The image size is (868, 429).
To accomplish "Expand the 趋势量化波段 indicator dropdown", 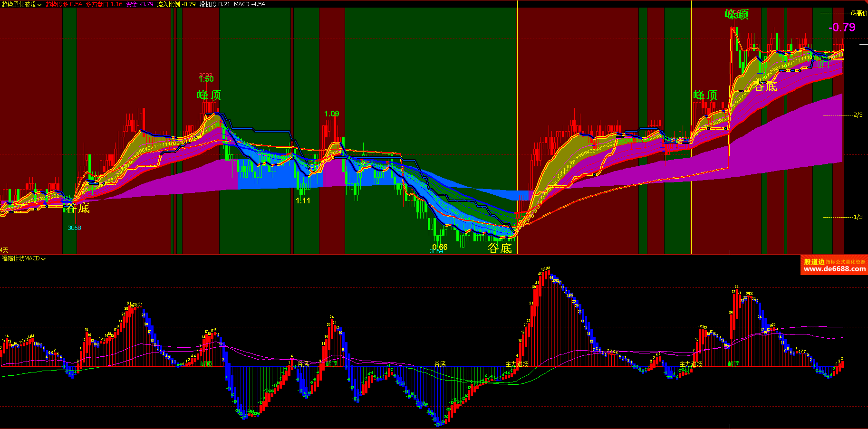I will [x=22, y=4].
